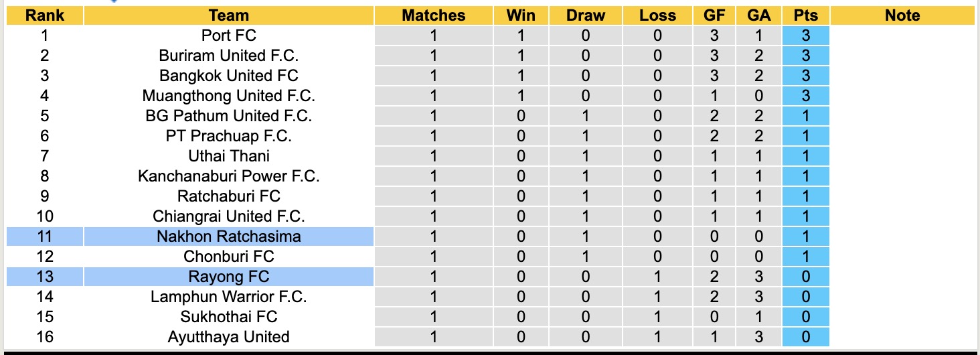Open the Buriram United F.C. team entry

(229, 56)
